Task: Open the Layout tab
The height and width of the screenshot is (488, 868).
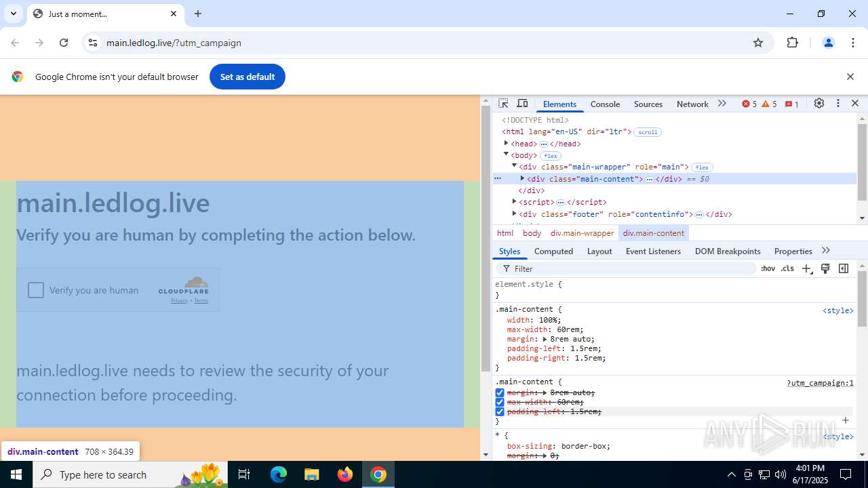Action: [x=599, y=251]
